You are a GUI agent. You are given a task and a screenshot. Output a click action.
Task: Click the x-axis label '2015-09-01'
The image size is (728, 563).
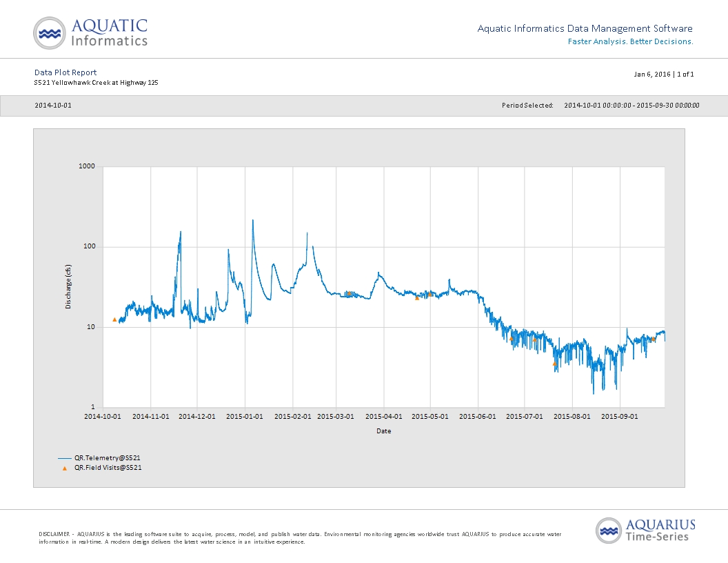click(620, 417)
